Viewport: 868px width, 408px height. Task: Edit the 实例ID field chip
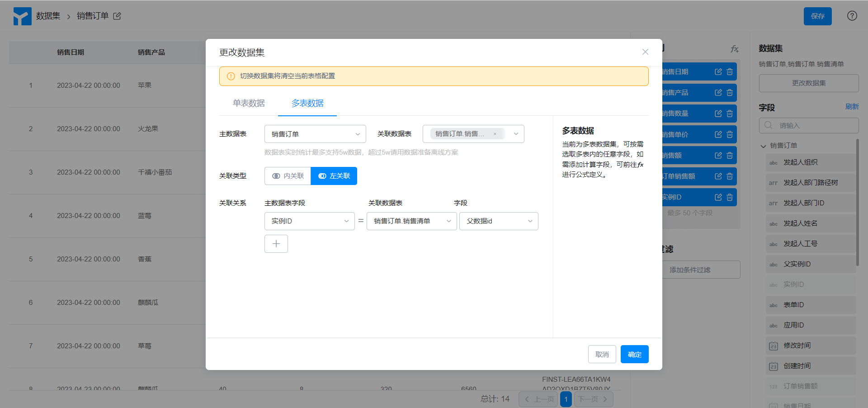pos(718,197)
